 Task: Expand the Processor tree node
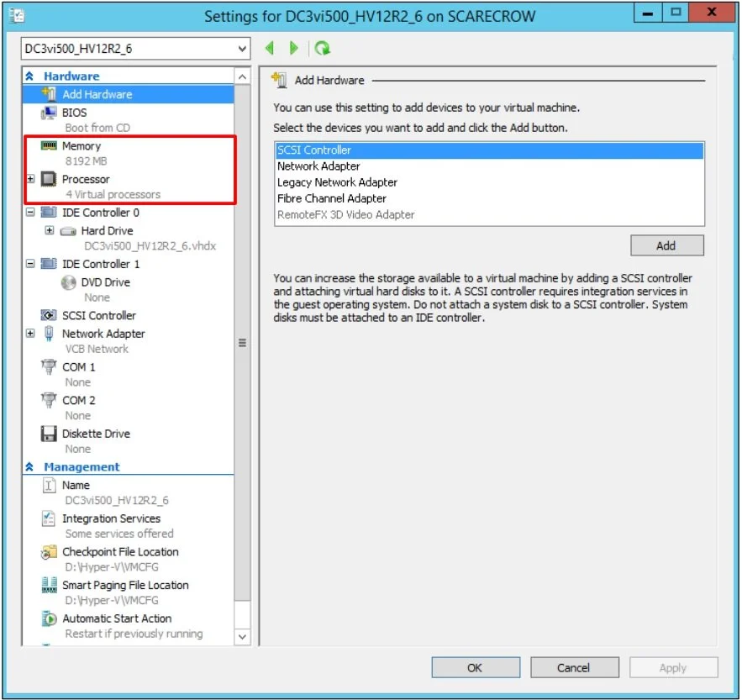pos(30,179)
